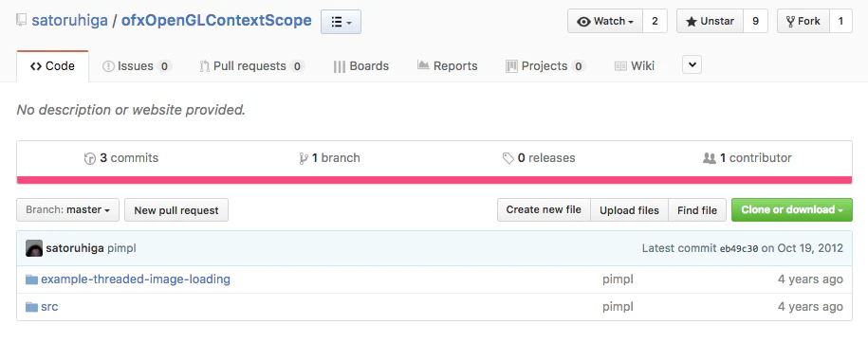Open the Boards tab
The image size is (868, 342).
[x=360, y=66]
